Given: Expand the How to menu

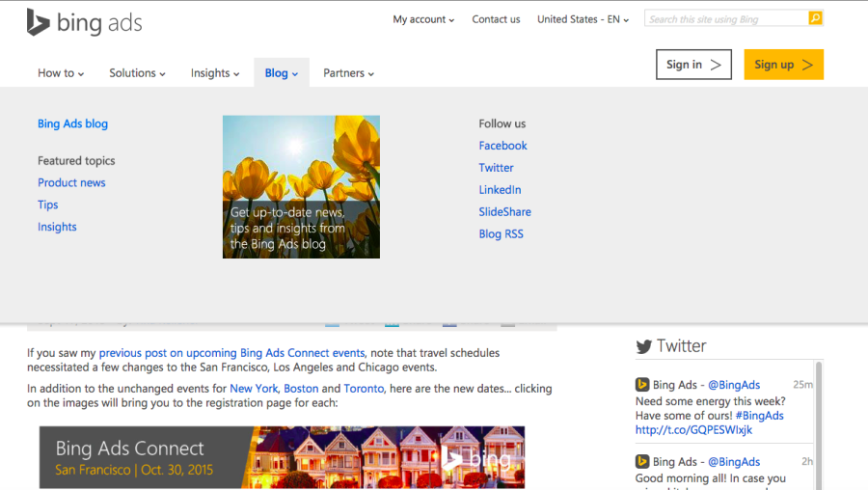Looking at the screenshot, I should click(61, 73).
